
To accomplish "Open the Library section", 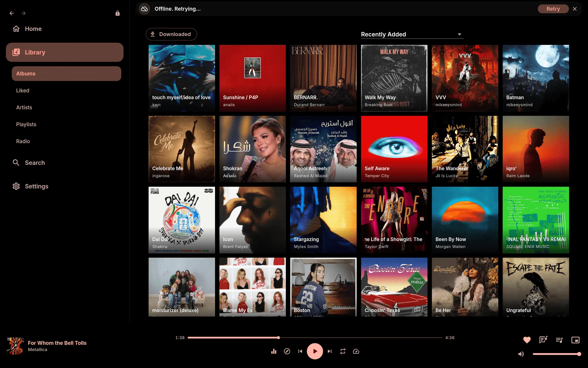I will [65, 52].
